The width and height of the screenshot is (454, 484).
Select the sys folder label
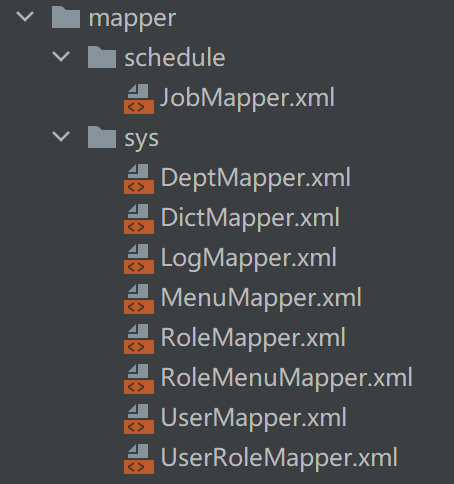pos(142,139)
